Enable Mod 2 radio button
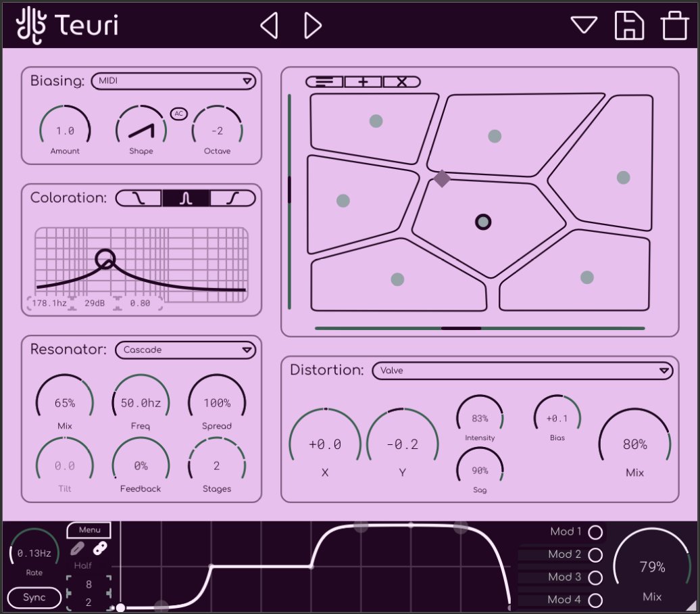The image size is (700, 614). click(595, 555)
